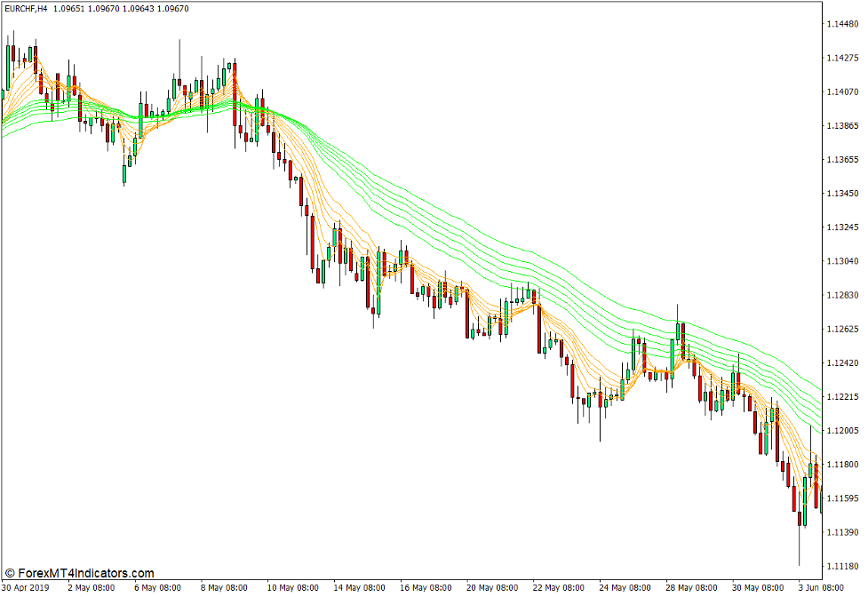Select the 8 May 08:00 time label

pyautogui.click(x=223, y=587)
